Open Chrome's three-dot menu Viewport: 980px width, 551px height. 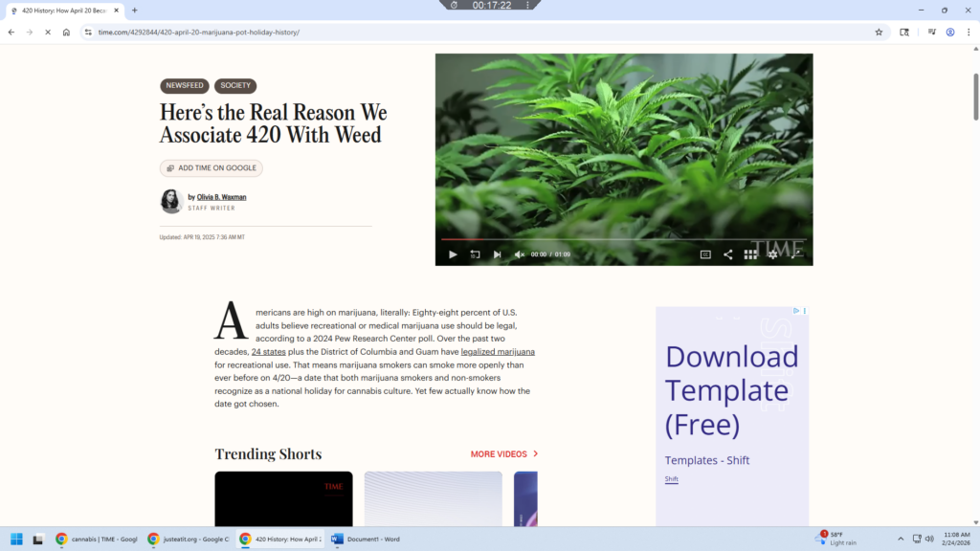[x=969, y=32]
